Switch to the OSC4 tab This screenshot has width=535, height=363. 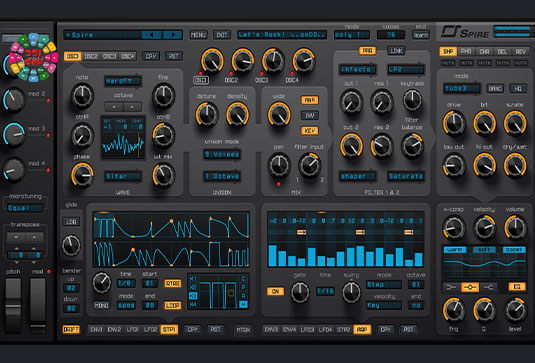pyautogui.click(x=128, y=56)
